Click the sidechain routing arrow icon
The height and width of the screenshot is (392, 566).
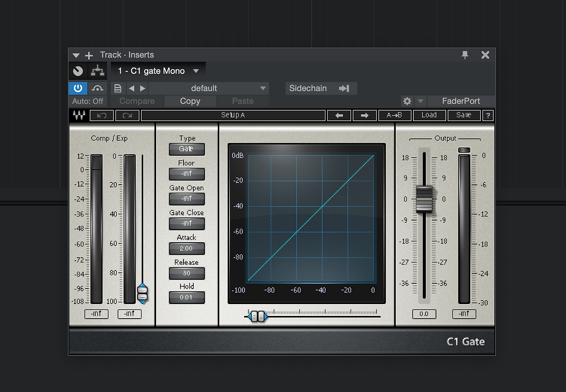point(344,88)
